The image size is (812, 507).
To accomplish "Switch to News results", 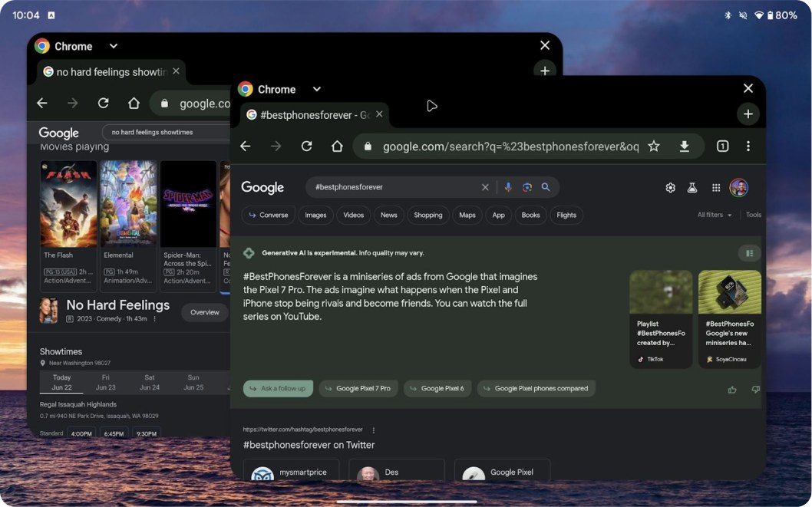I will click(x=389, y=216).
